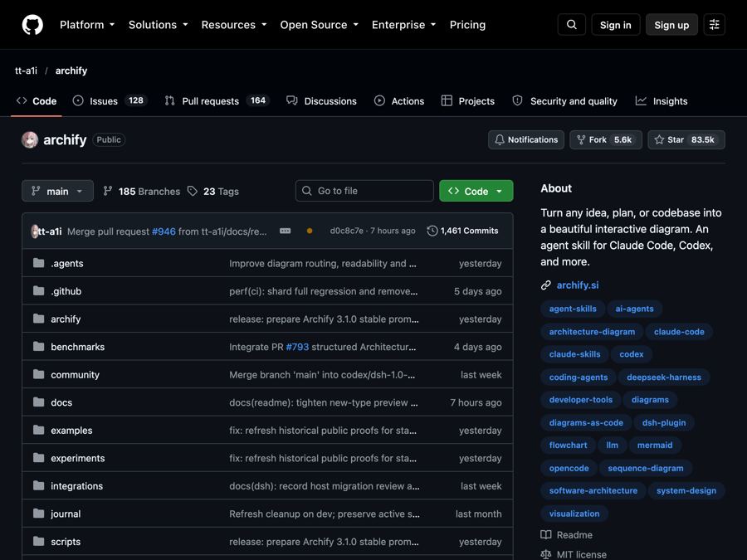Open the docs folder
This screenshot has height=560, width=747.
(61, 403)
